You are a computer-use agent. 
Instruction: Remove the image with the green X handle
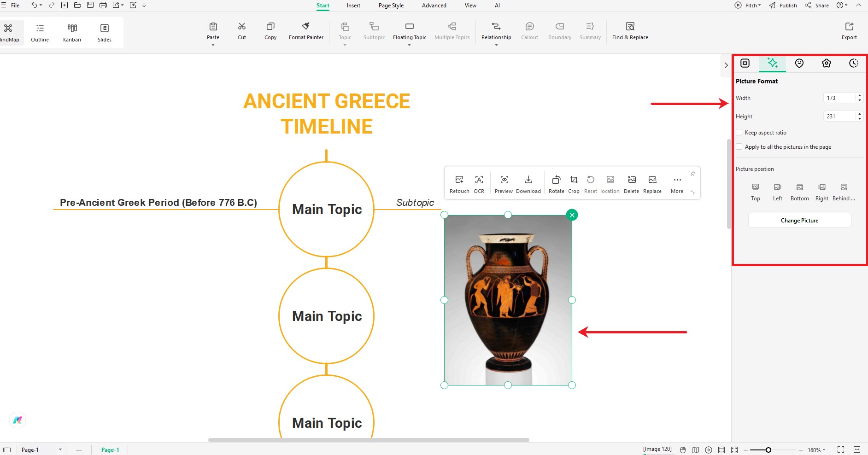click(572, 215)
